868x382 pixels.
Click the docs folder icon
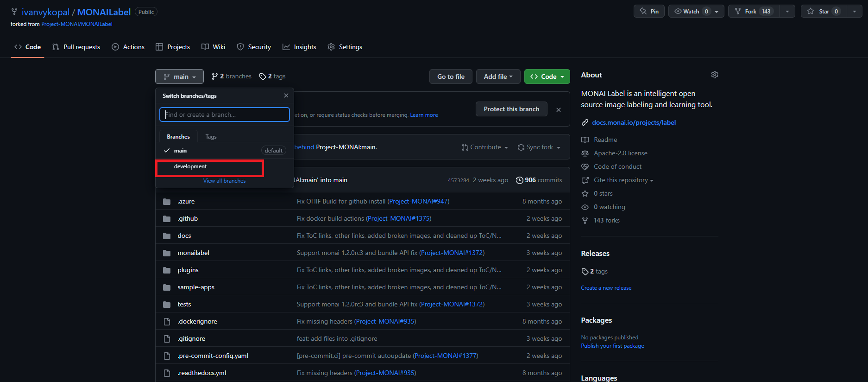tap(167, 236)
